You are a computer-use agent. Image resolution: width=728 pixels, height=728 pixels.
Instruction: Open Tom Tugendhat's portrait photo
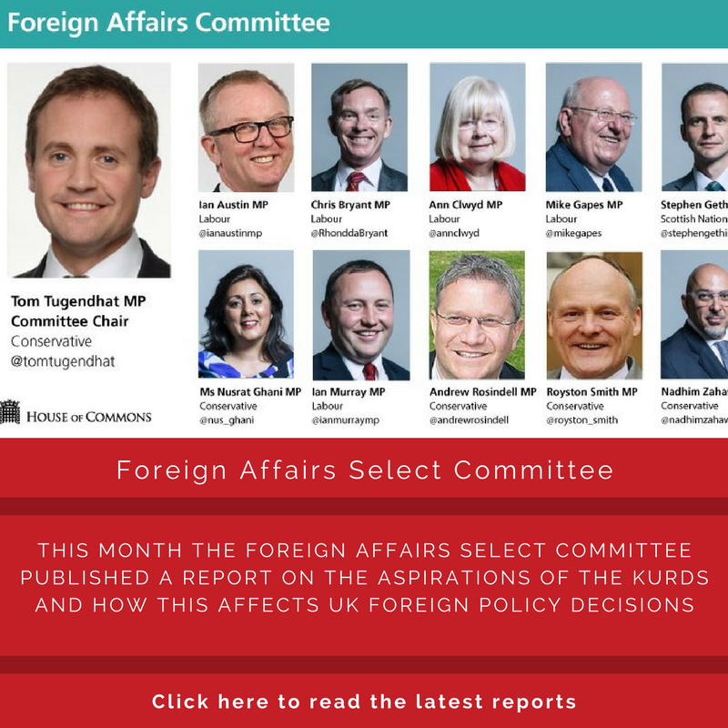click(89, 170)
